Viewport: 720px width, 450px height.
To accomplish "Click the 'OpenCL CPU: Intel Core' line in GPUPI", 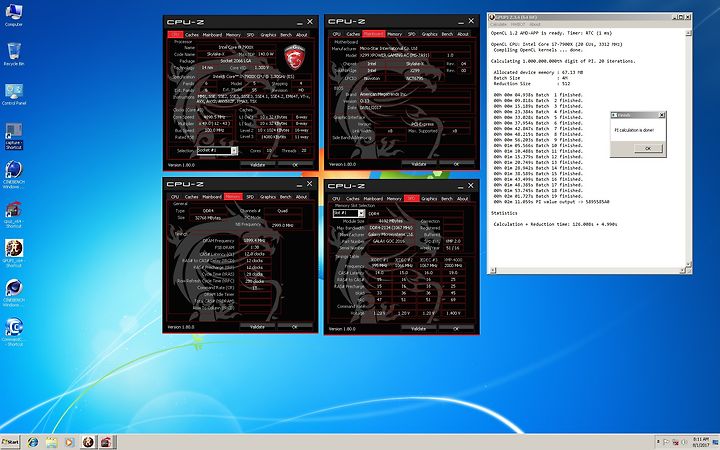I will [557, 45].
